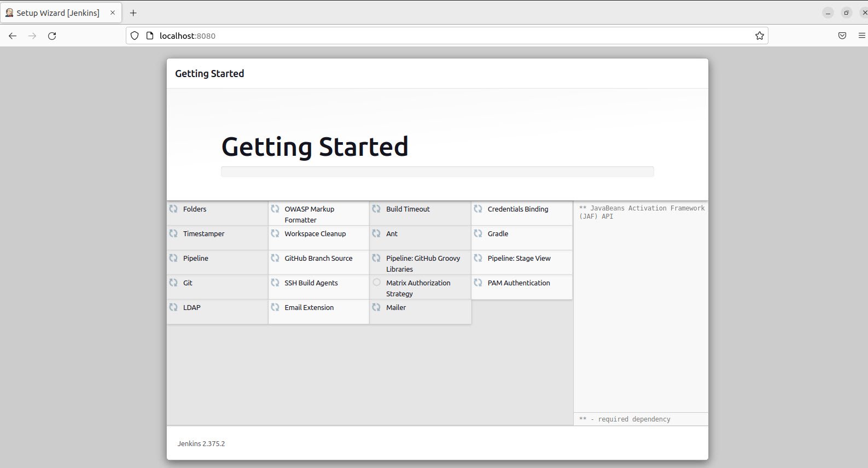Screen dimensions: 868x468
Task: Click the Getting Started panel title
Action: (209, 74)
